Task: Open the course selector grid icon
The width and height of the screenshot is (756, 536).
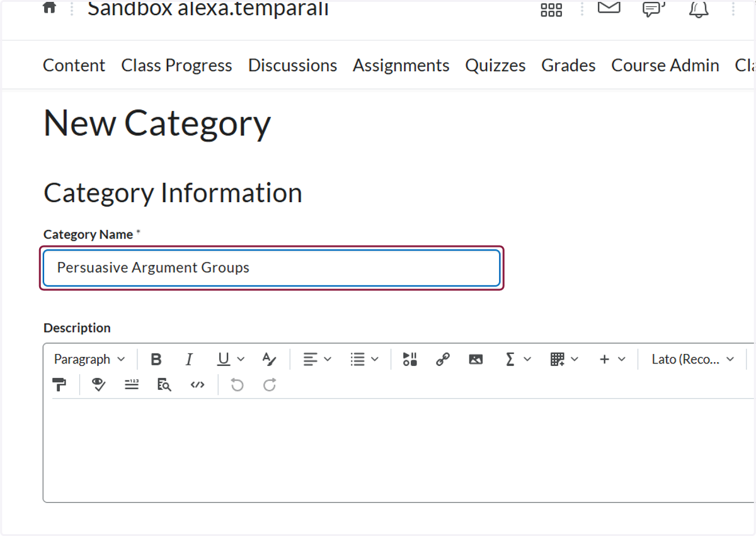Action: click(551, 9)
